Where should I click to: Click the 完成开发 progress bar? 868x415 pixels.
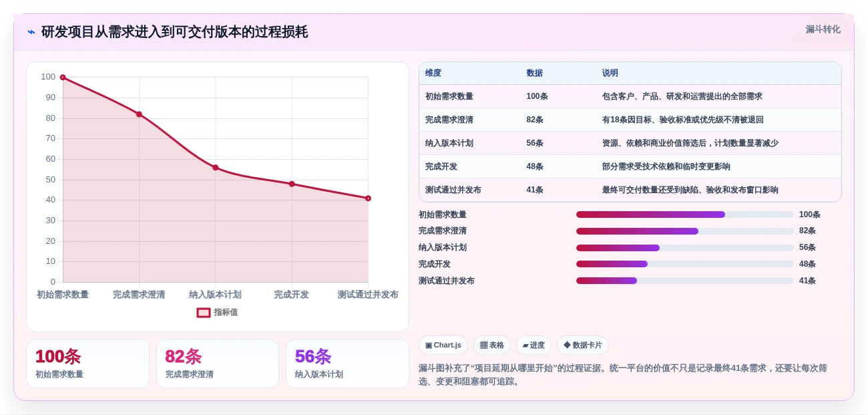pyautogui.click(x=685, y=264)
